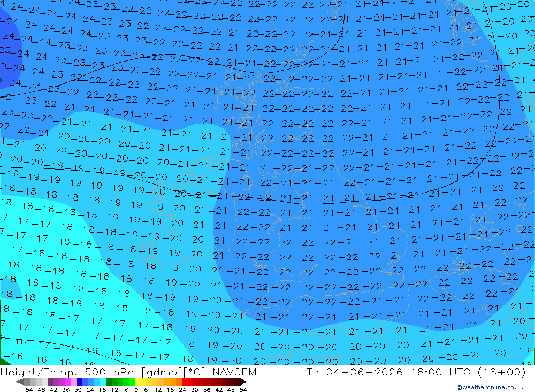Click the '18:00 UTC' time label
The image size is (535, 392).
440,372
